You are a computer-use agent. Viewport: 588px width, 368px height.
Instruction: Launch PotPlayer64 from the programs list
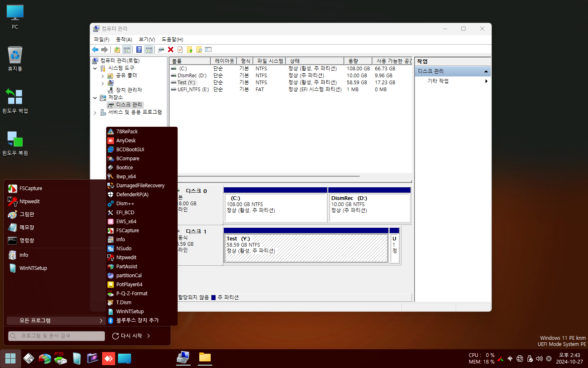(x=141, y=285)
